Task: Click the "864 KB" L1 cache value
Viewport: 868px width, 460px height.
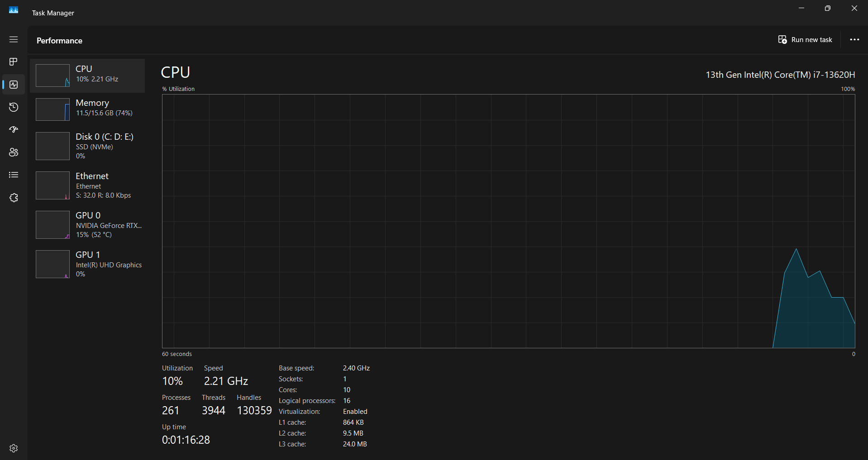Action: [x=353, y=422]
